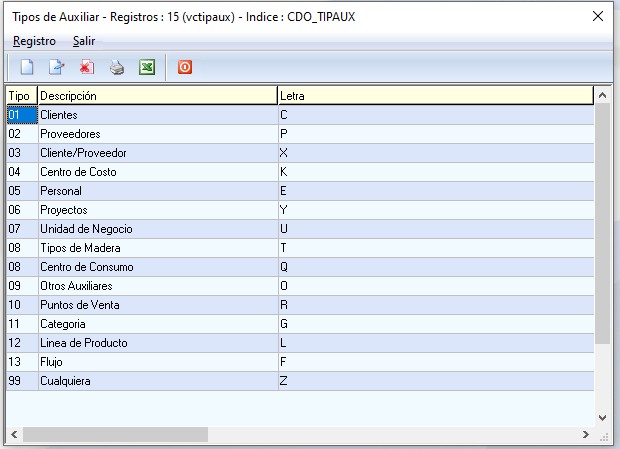
Task: Click the delete record red X icon
Action: (87, 67)
